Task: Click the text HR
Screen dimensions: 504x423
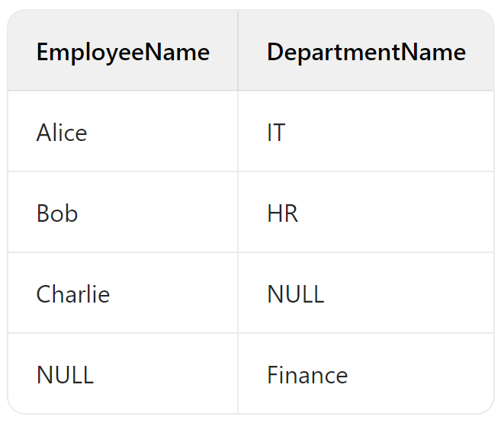Action: pos(283,213)
